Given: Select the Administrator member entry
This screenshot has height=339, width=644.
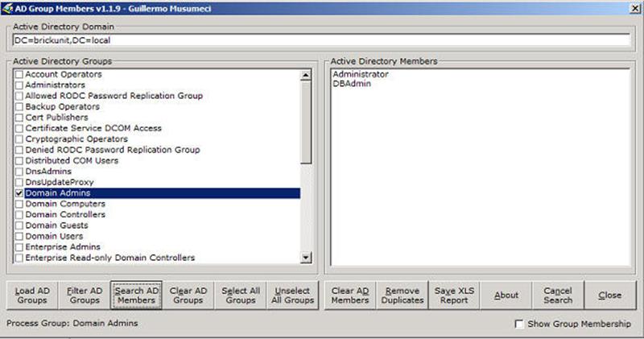Looking at the screenshot, I should tap(360, 74).
